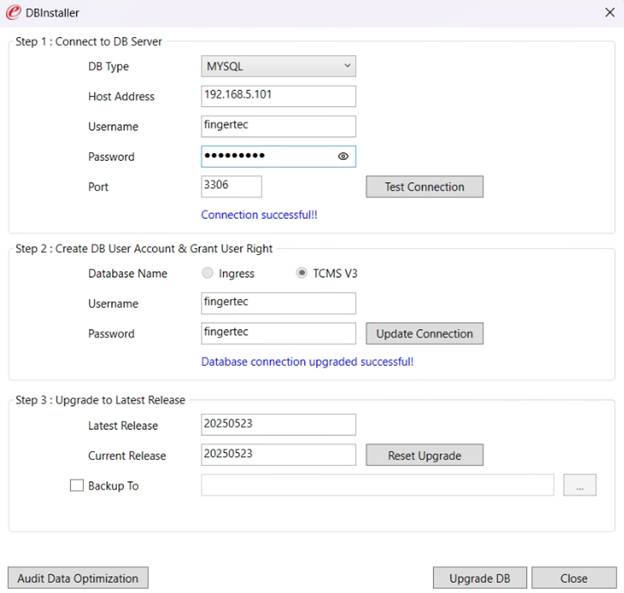The height and width of the screenshot is (593, 624).
Task: Reveal password with the eye icon
Action: pos(343,156)
